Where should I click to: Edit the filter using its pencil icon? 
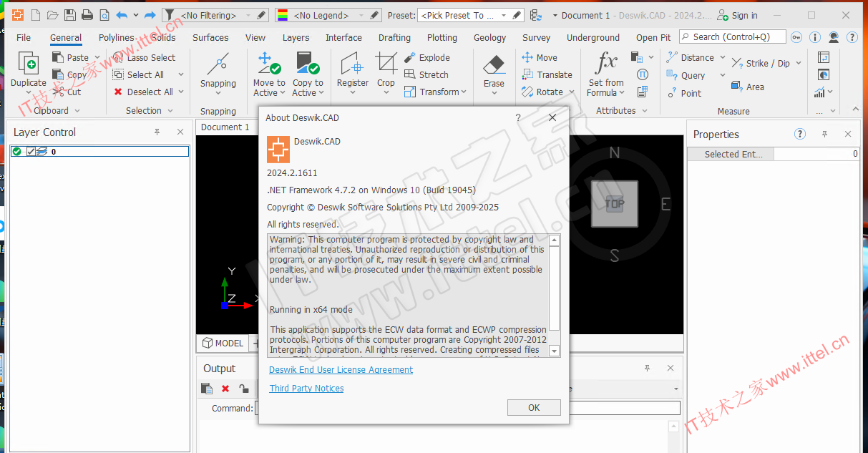tap(262, 15)
